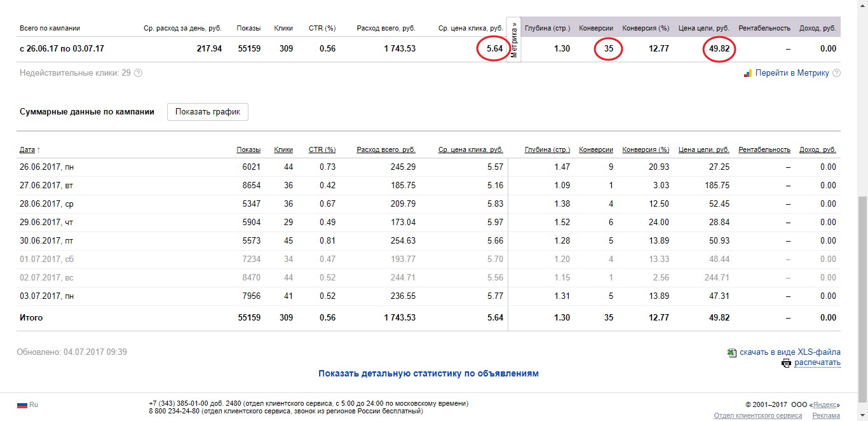Viewport: 868px width, 421px height.
Task: Sort table by Рентабельность column
Action: coord(764,150)
